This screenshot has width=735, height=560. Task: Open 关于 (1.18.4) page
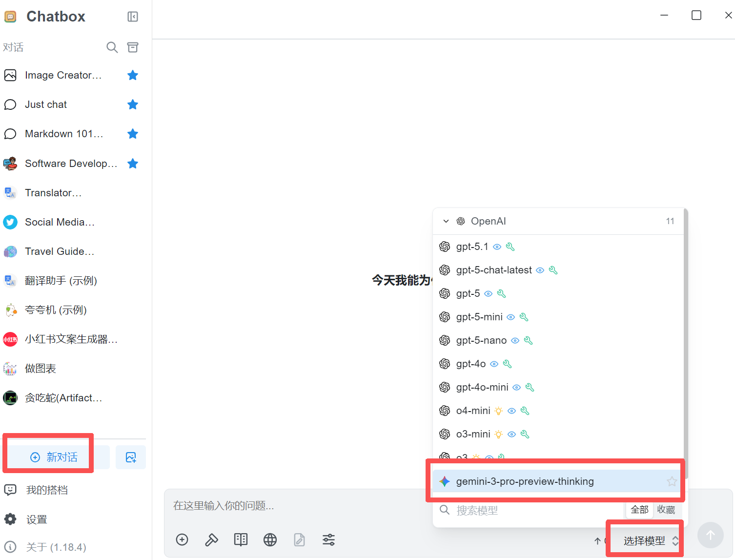(x=56, y=547)
